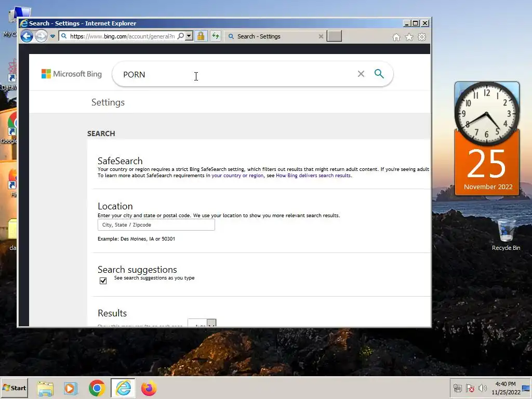Open the recent pages dropdown arrow

pyautogui.click(x=52, y=36)
